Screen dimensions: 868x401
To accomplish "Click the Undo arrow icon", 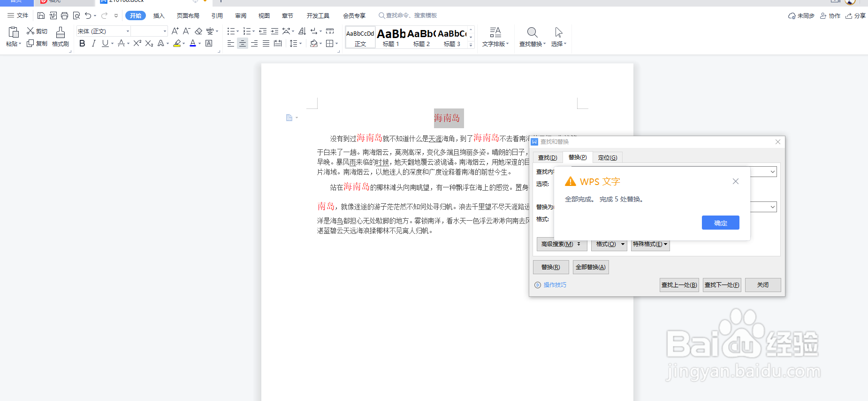I will click(88, 15).
